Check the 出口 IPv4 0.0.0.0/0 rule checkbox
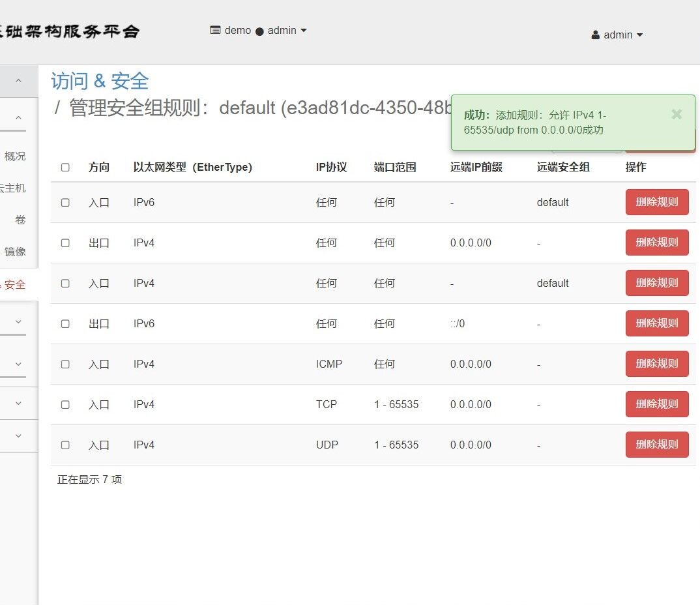The width and height of the screenshot is (700, 605). tap(65, 243)
